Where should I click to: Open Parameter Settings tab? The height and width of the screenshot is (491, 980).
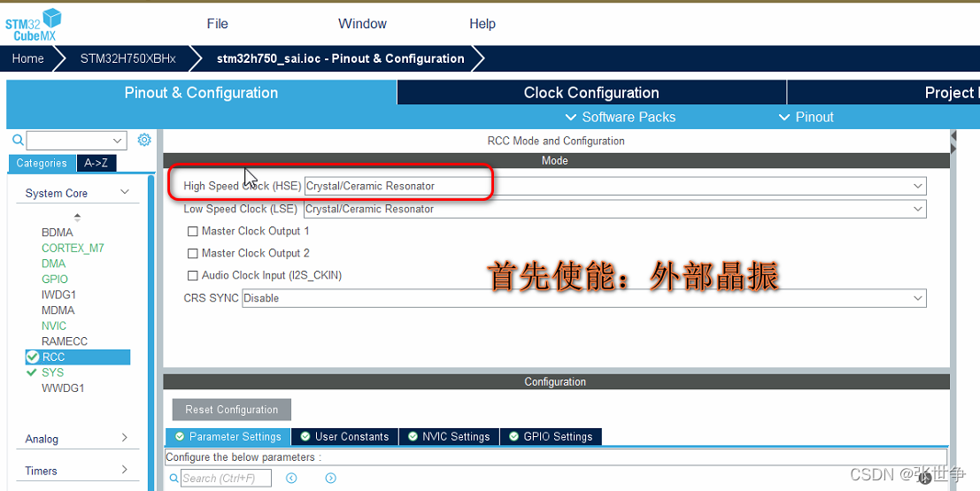point(228,437)
